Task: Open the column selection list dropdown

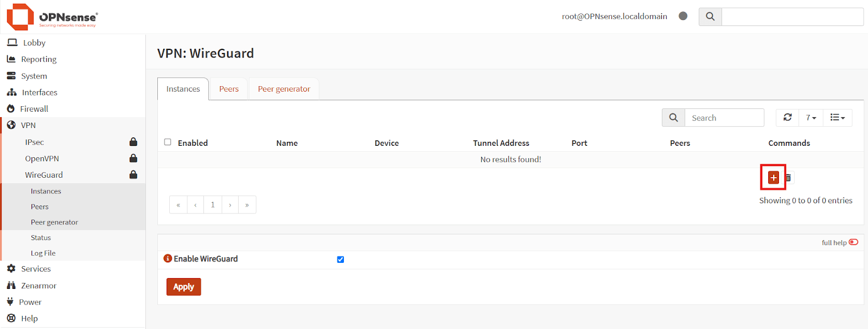Action: [x=837, y=118]
